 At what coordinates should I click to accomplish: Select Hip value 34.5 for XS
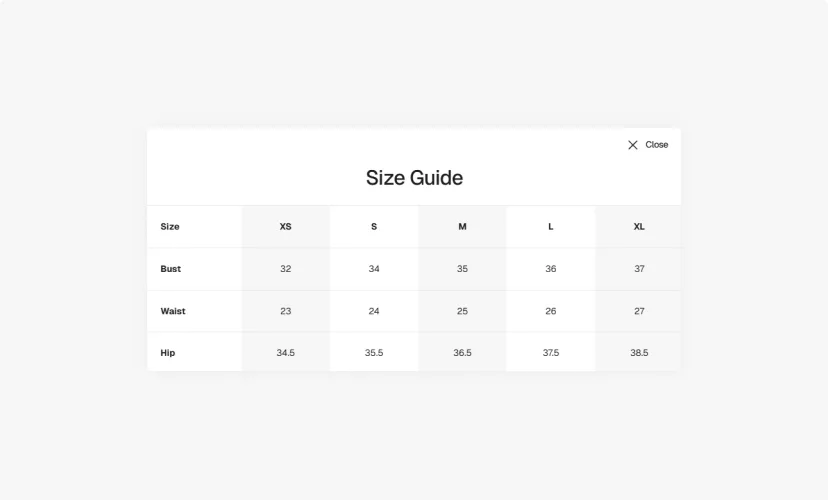(x=286, y=353)
